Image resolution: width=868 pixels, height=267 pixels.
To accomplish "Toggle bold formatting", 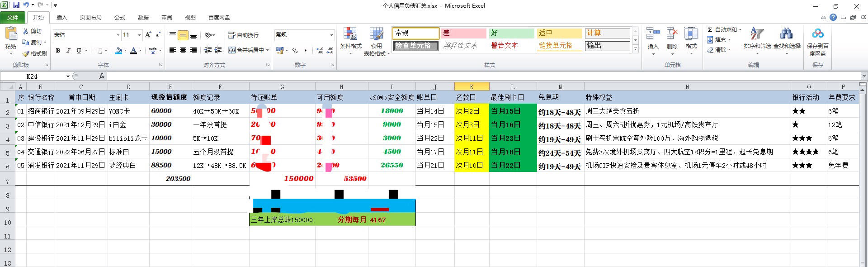I will 58,51.
